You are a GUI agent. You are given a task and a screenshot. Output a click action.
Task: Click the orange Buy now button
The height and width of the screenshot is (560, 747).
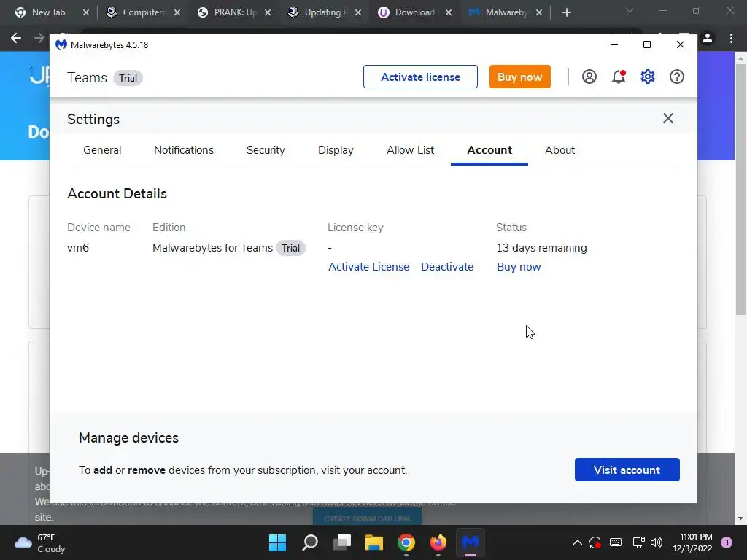point(519,77)
